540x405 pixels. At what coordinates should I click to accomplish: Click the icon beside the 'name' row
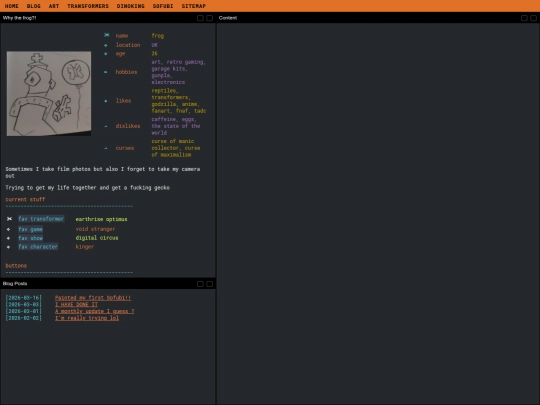[106, 35]
